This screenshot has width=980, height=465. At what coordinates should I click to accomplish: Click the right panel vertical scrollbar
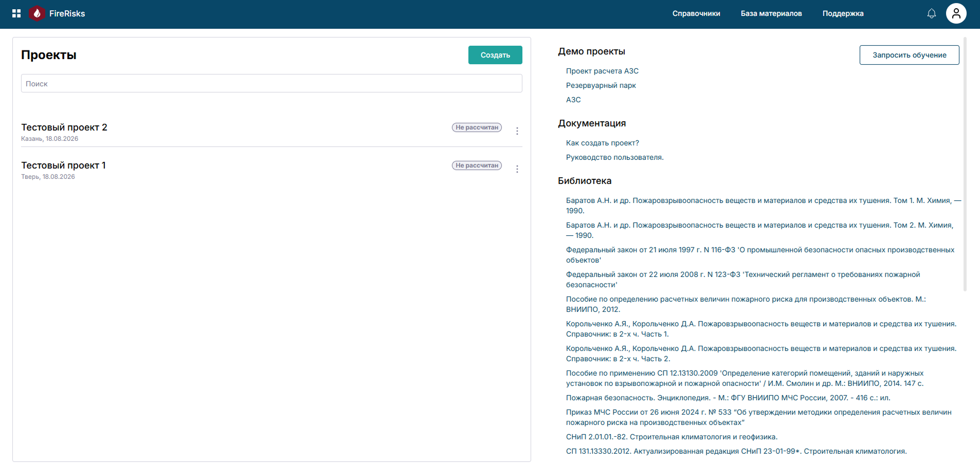coord(965,164)
